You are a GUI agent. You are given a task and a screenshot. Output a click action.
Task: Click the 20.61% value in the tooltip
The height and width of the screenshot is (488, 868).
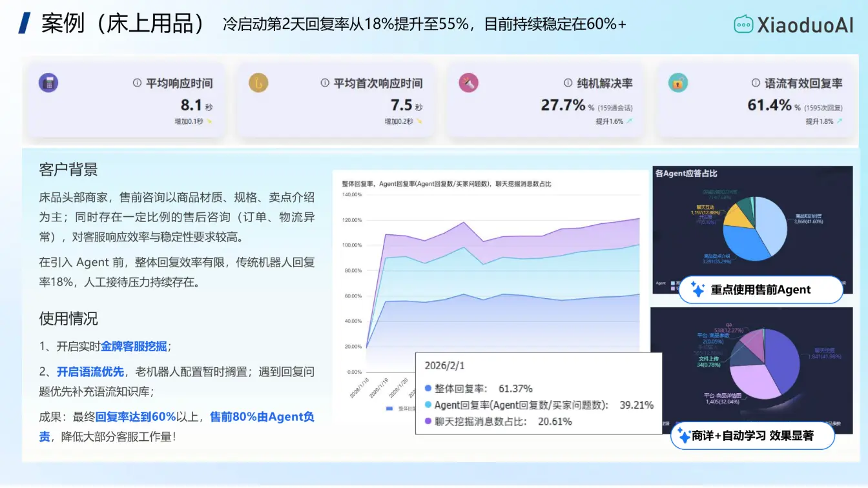click(x=554, y=422)
